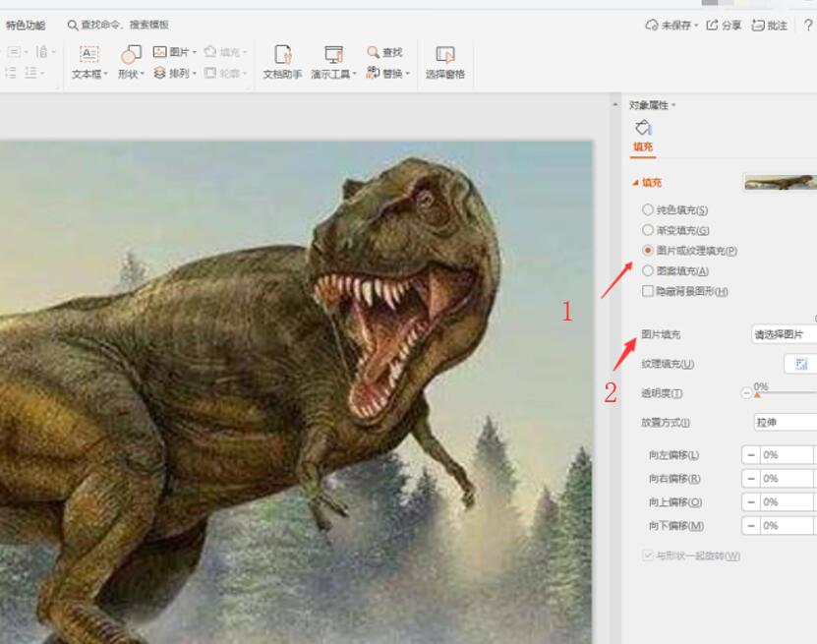817x644 pixels.
Task: Click the 向下偏移(M) 0% value field
Action: tap(787, 526)
